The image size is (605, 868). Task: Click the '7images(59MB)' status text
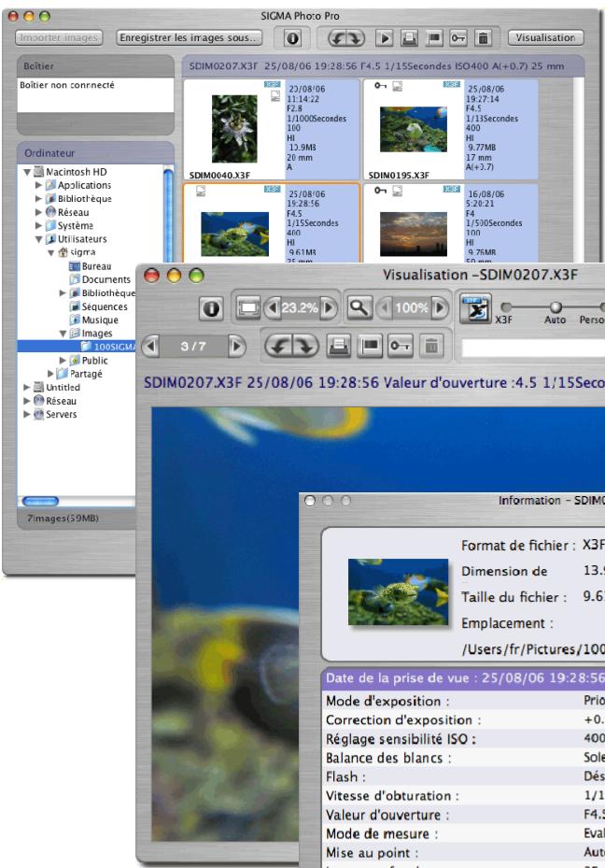63,519
